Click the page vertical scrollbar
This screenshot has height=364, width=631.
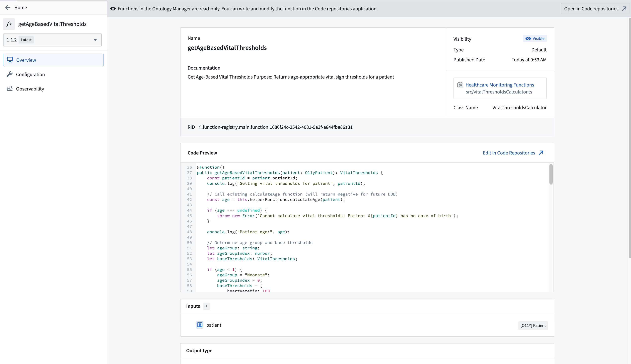pos(629,138)
